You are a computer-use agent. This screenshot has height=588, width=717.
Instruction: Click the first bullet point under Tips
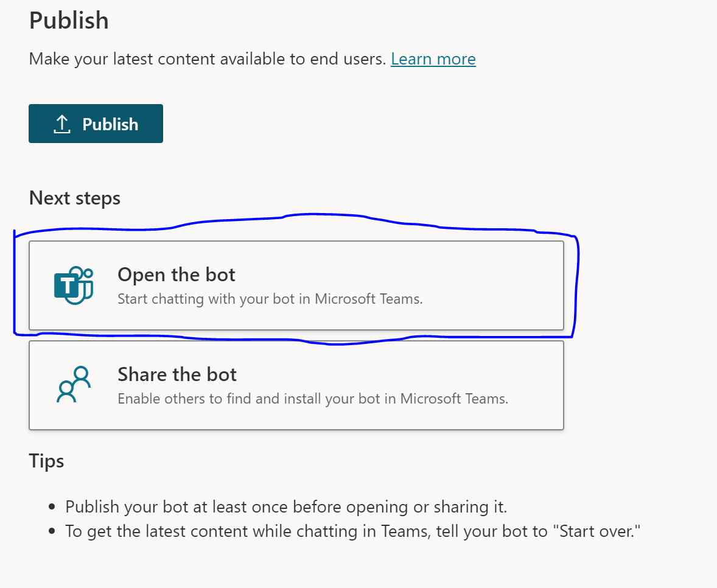pos(53,507)
